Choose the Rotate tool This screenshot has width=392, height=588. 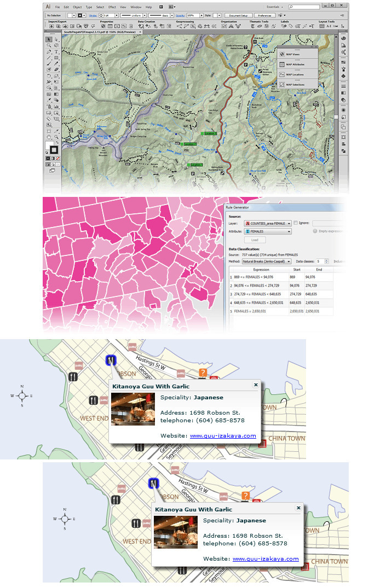(x=49, y=75)
